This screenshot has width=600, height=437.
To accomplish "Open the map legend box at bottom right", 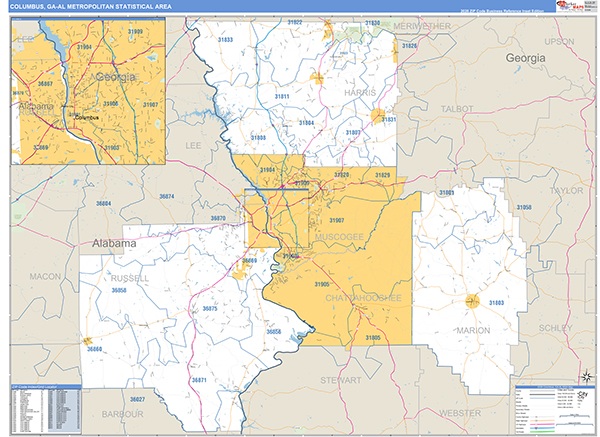I will click(x=548, y=405).
